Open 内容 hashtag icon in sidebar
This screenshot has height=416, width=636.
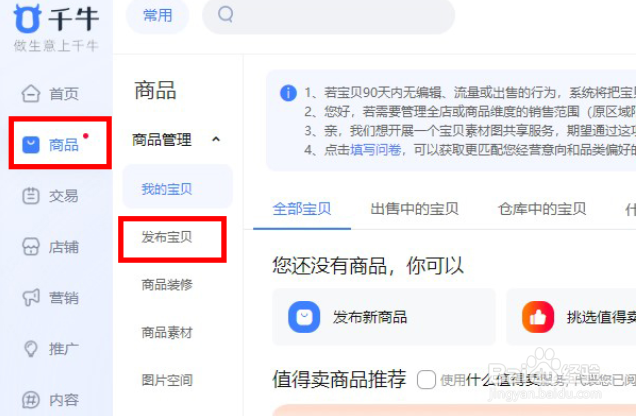[31, 400]
